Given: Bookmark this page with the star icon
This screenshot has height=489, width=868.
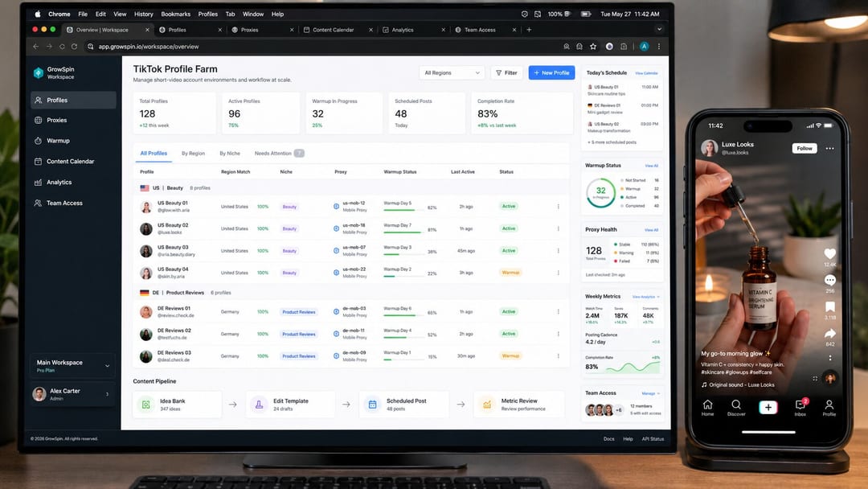Looking at the screenshot, I should 593,47.
